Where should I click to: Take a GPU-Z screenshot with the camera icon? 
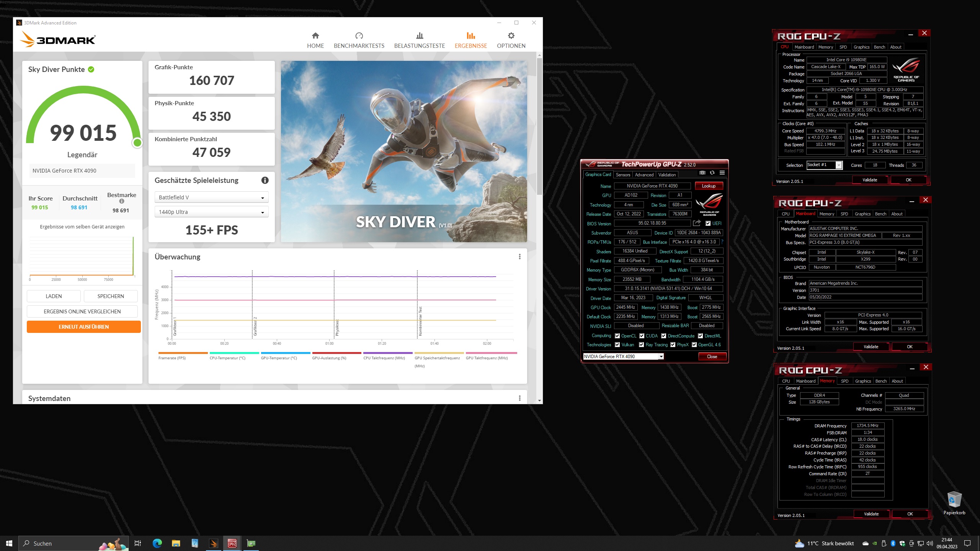pos(702,173)
